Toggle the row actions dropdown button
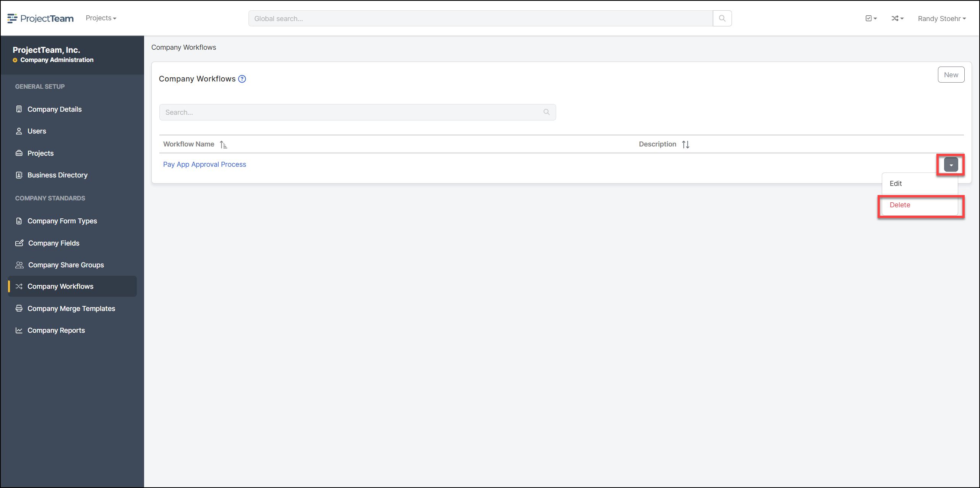 (951, 164)
